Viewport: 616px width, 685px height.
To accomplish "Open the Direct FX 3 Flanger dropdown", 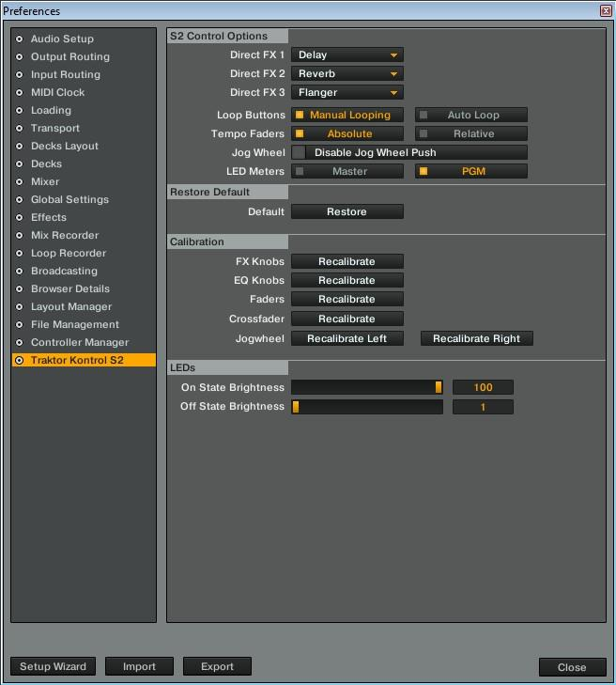I will click(x=347, y=93).
